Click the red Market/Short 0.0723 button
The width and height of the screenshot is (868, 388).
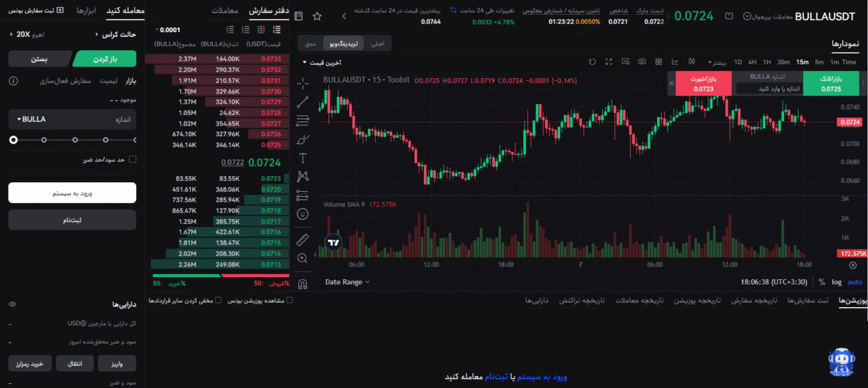[x=704, y=83]
